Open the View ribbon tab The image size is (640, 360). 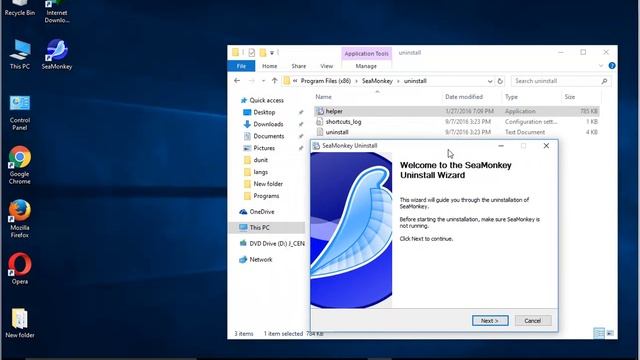327,66
